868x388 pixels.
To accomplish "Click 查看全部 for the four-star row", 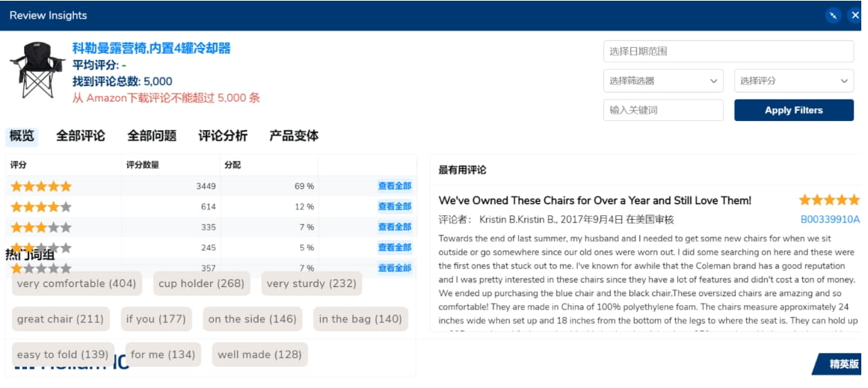I will point(394,206).
